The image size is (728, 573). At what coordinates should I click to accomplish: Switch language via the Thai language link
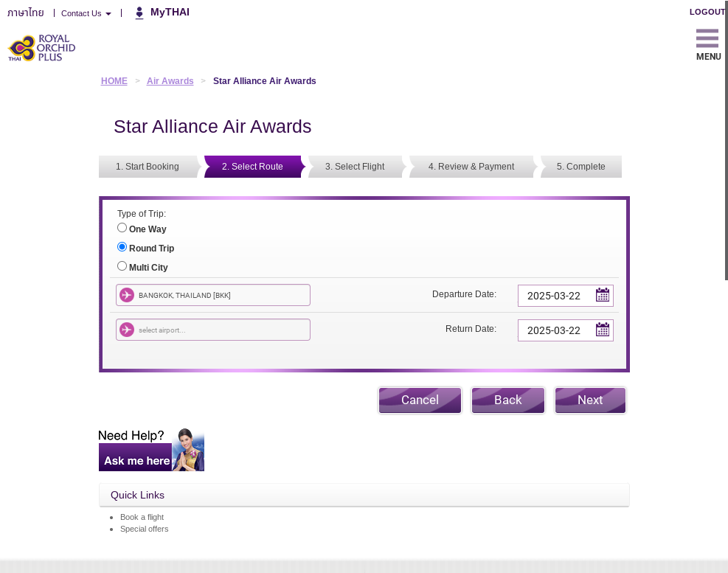26,13
